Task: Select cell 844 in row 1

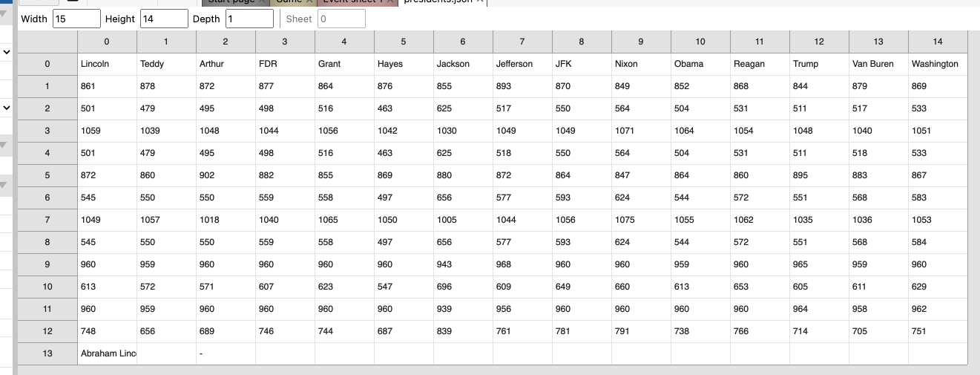Action: [819, 86]
